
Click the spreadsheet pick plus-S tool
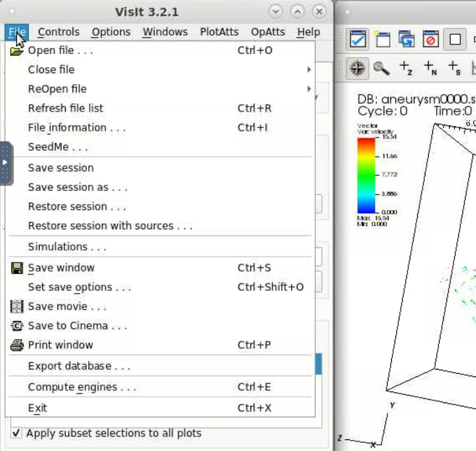point(454,68)
